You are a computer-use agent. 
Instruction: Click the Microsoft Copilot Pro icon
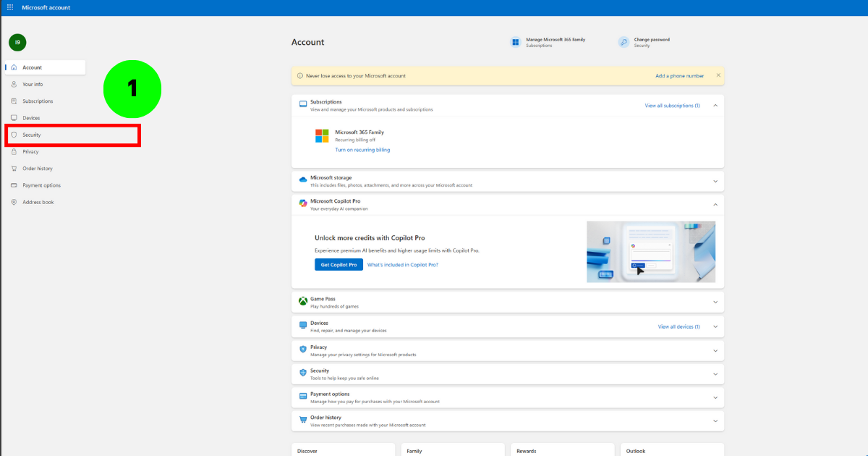tap(303, 203)
